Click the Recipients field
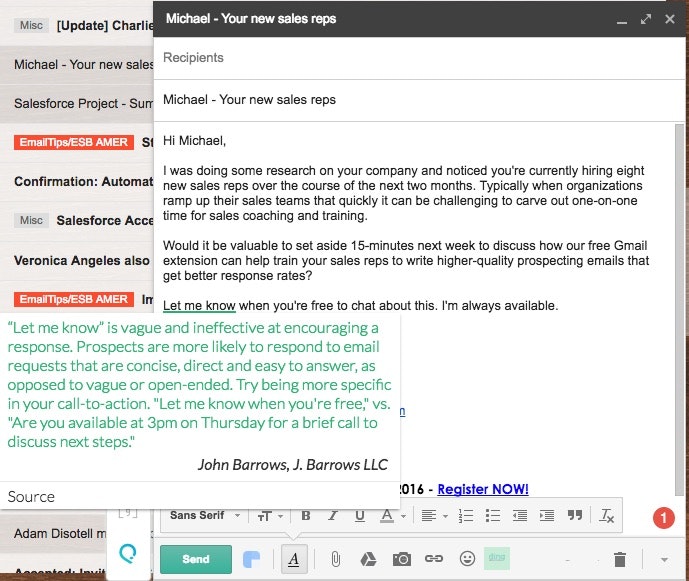Screen dimensions: 689x581 (x=419, y=58)
